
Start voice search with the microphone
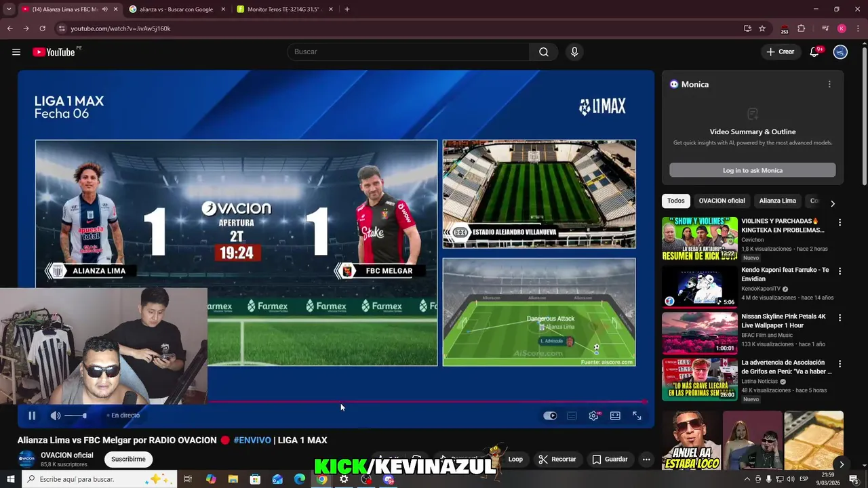point(574,52)
